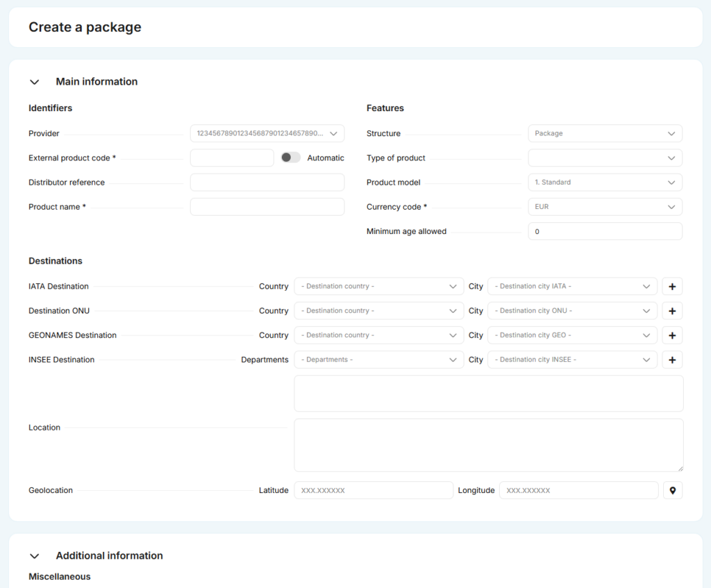The width and height of the screenshot is (711, 588).
Task: Click the plus icon for Destination ONU
Action: 672,311
